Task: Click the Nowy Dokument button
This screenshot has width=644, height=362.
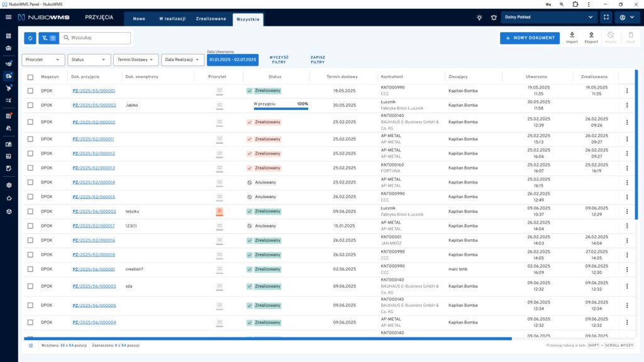Action: (x=530, y=38)
